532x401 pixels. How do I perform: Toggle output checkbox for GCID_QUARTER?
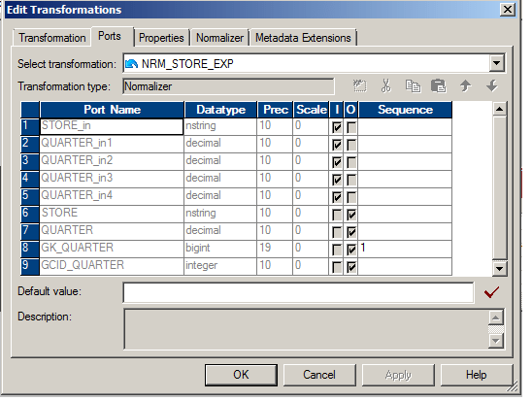(x=351, y=267)
